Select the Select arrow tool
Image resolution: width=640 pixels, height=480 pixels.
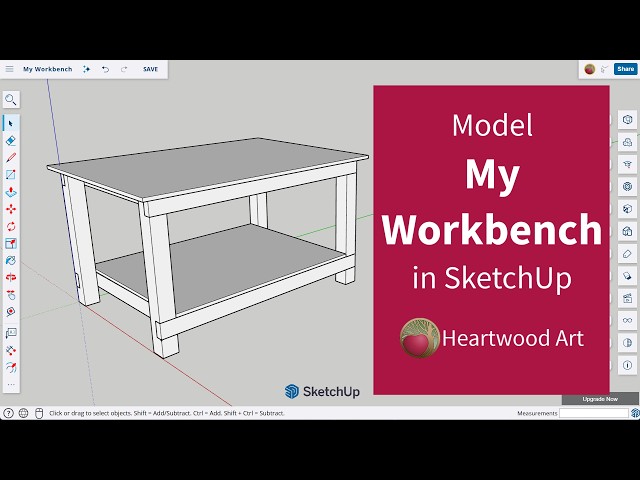11,123
